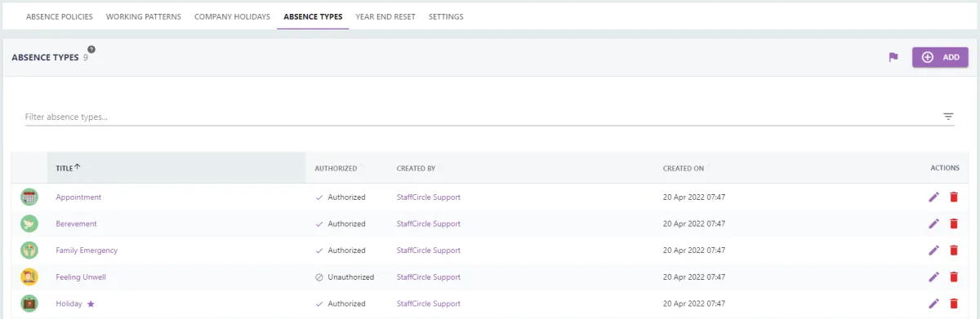Click the star next to Holiday
Viewport: 980px width, 319px height.
click(91, 303)
